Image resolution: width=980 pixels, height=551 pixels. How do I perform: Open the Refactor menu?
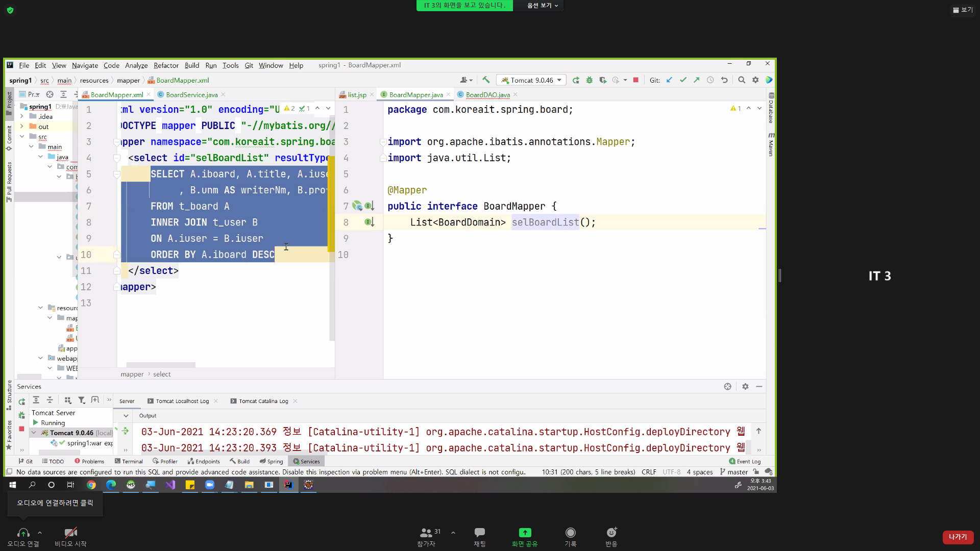coord(166,65)
